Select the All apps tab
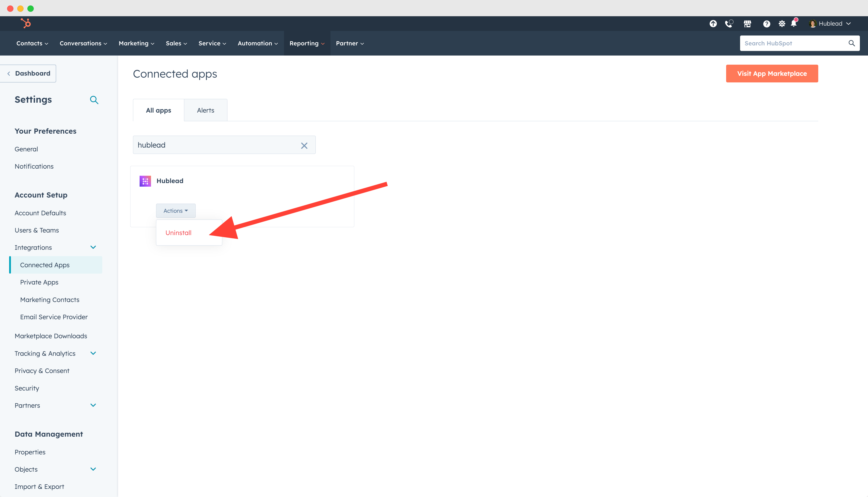The image size is (868, 497). pos(158,110)
